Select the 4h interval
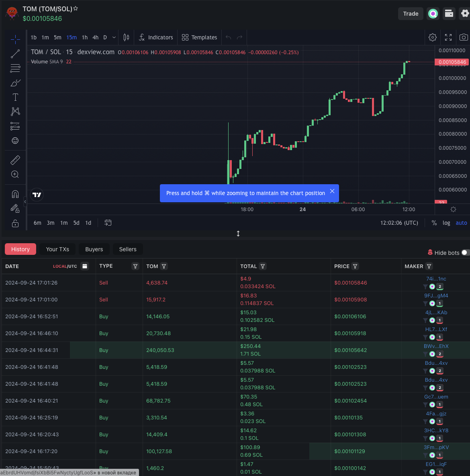Screen dimensions: 470x476 tap(95, 37)
